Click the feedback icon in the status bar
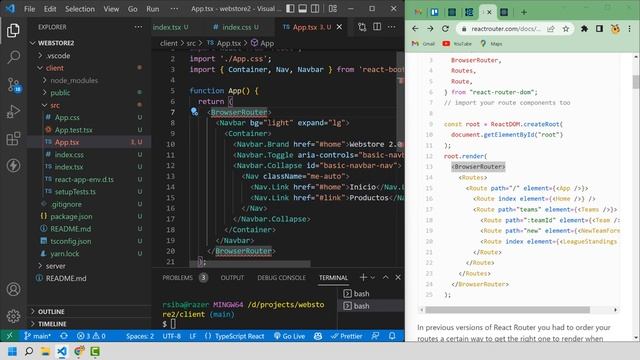The image size is (640, 360). pos(375,336)
